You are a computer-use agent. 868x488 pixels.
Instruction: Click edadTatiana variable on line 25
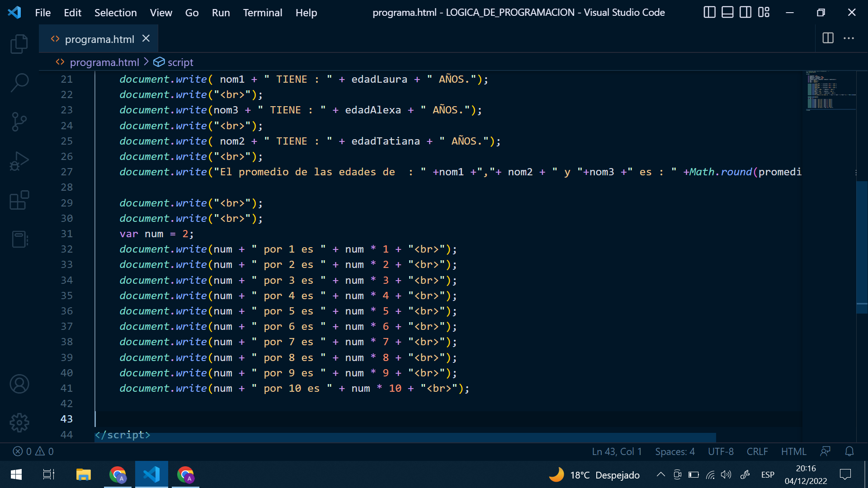[386, 141]
